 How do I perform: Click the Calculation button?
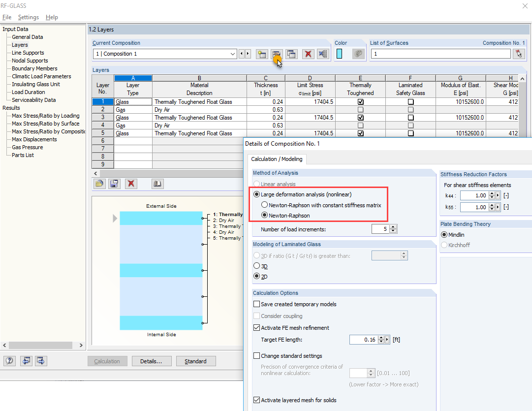tap(107, 361)
